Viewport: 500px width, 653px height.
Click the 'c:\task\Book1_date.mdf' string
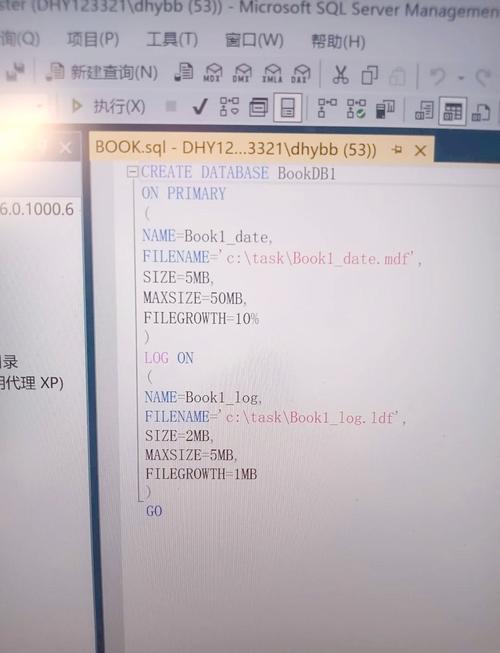[316, 258]
